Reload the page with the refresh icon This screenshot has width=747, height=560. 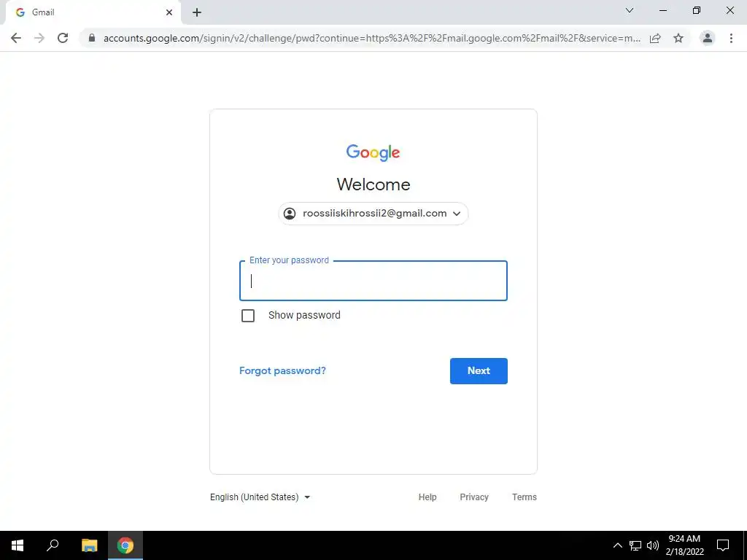(63, 38)
